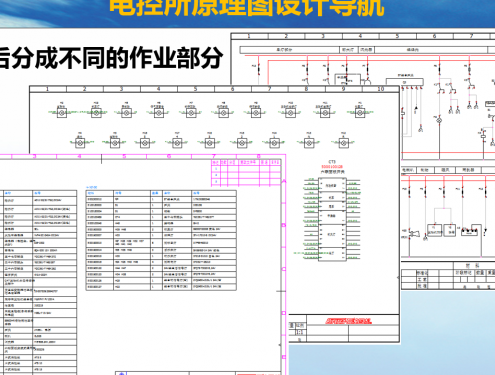Select the diamond lamp symbol on upper right circuit
Viewport: 495px width, 375px height.
439,120
